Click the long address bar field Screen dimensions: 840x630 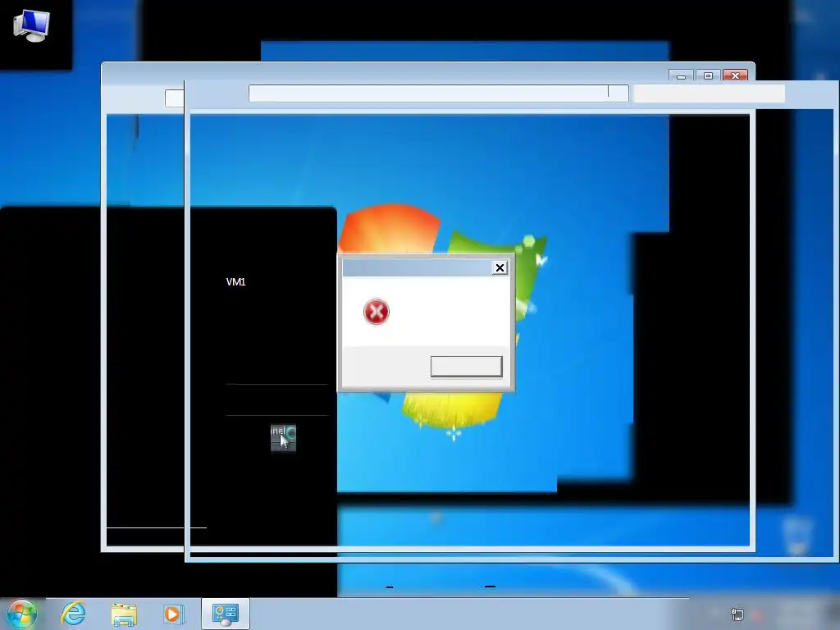438,94
